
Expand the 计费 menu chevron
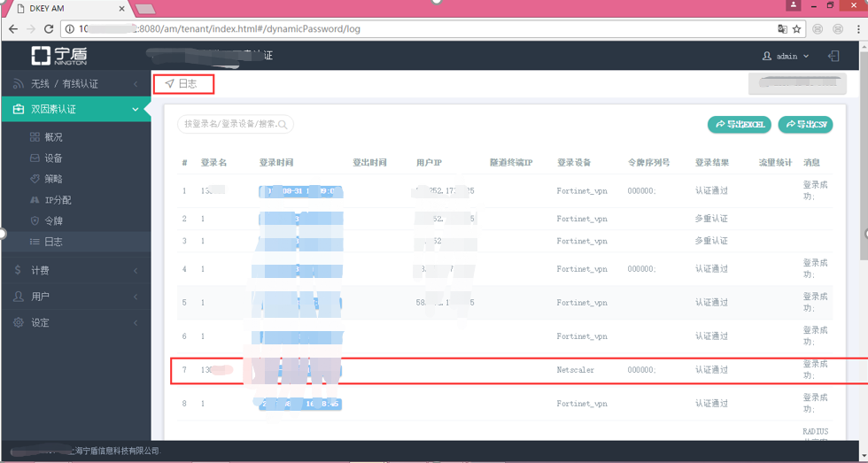coord(136,271)
